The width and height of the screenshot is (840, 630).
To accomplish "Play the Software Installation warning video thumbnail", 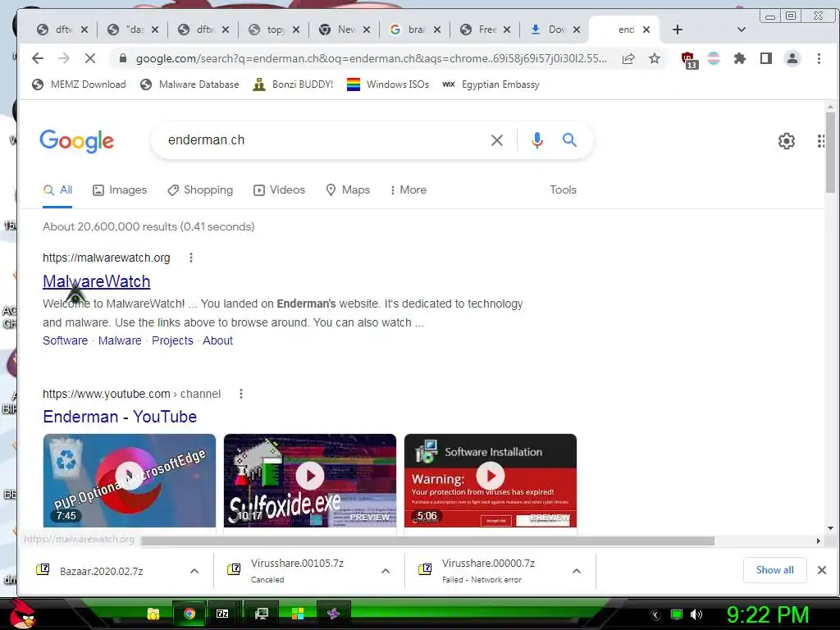I will pyautogui.click(x=491, y=475).
